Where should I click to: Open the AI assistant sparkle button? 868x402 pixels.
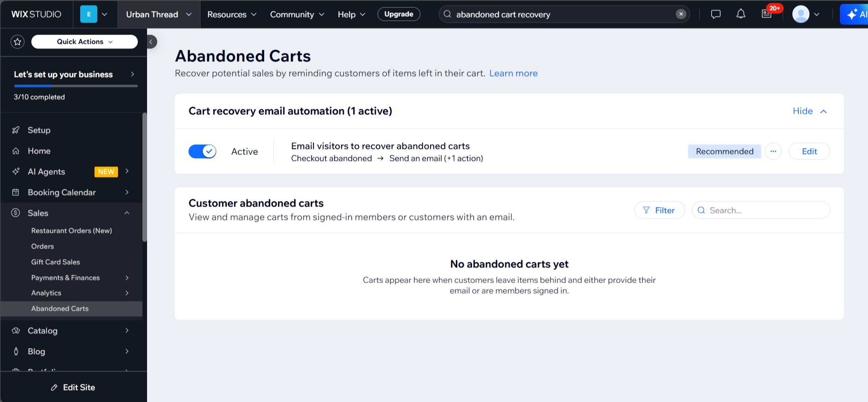[x=854, y=14]
